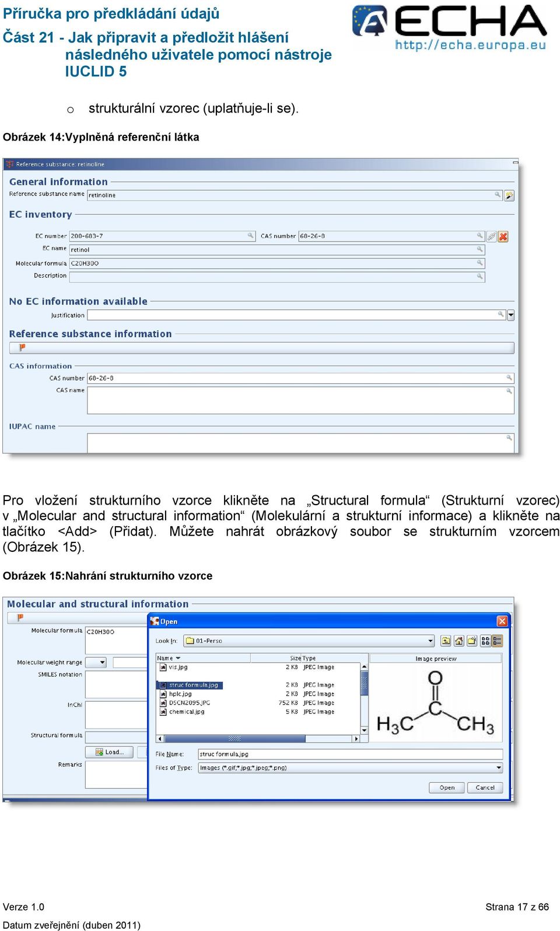Select file hplc.jpg

coord(180,694)
